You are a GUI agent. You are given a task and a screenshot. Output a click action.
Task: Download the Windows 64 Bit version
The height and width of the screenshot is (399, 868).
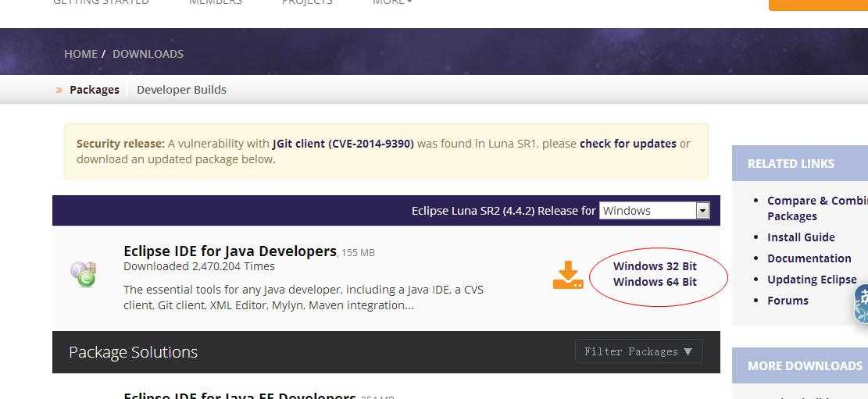click(x=655, y=282)
